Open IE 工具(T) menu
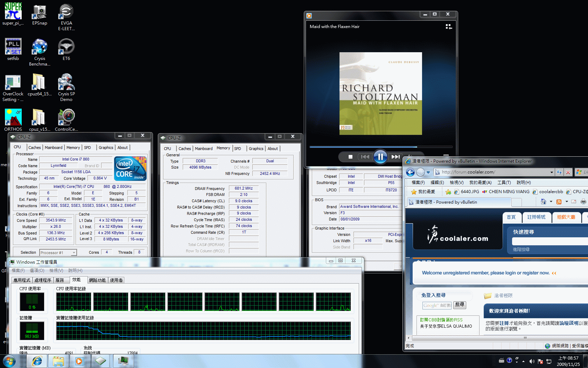The height and width of the screenshot is (368, 588). 504,183
